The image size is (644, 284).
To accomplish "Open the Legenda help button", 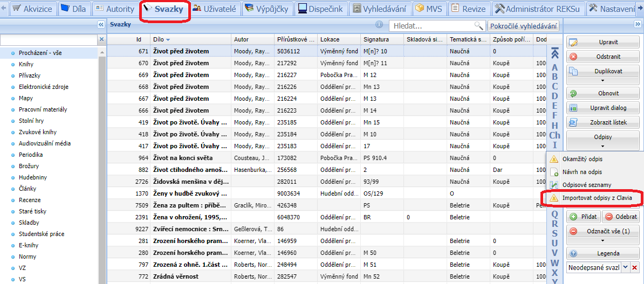I will click(x=602, y=253).
